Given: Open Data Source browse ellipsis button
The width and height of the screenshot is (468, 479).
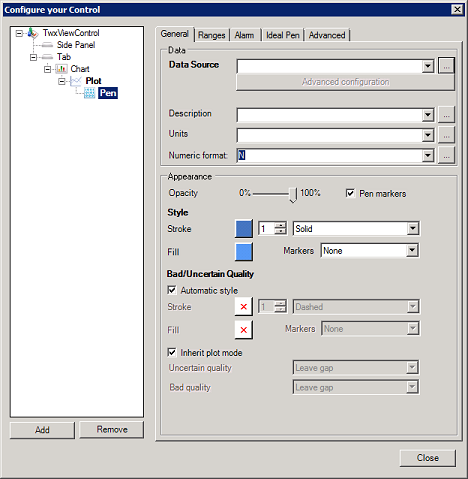Looking at the screenshot, I should (x=446, y=66).
